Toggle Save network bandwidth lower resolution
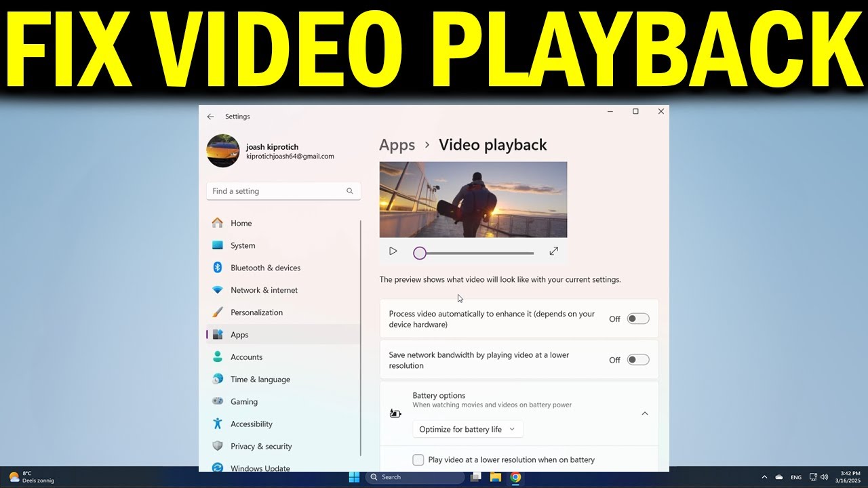Image resolution: width=868 pixels, height=488 pixels. tap(638, 360)
